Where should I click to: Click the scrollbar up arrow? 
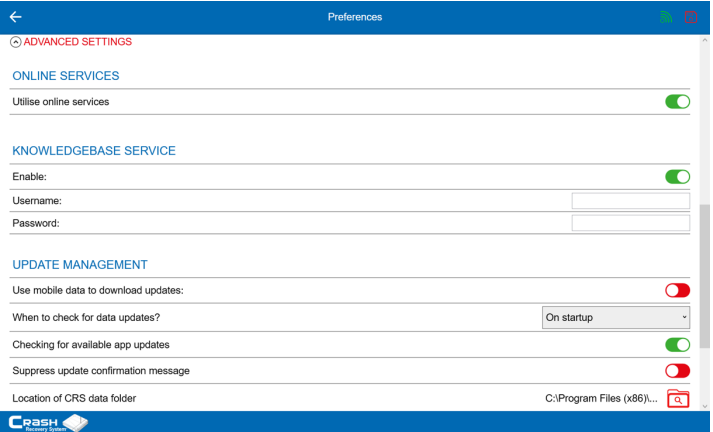[x=705, y=40]
